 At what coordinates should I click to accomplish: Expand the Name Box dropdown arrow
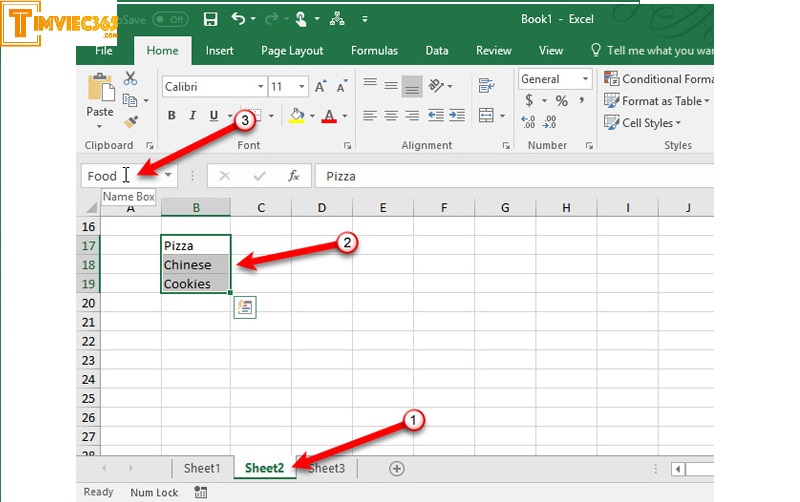coord(168,175)
